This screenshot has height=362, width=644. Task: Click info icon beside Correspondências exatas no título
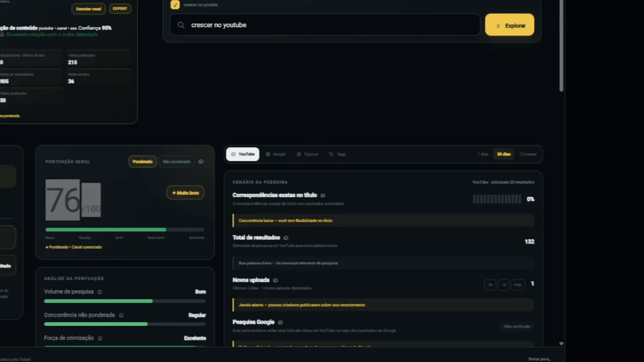(x=323, y=195)
